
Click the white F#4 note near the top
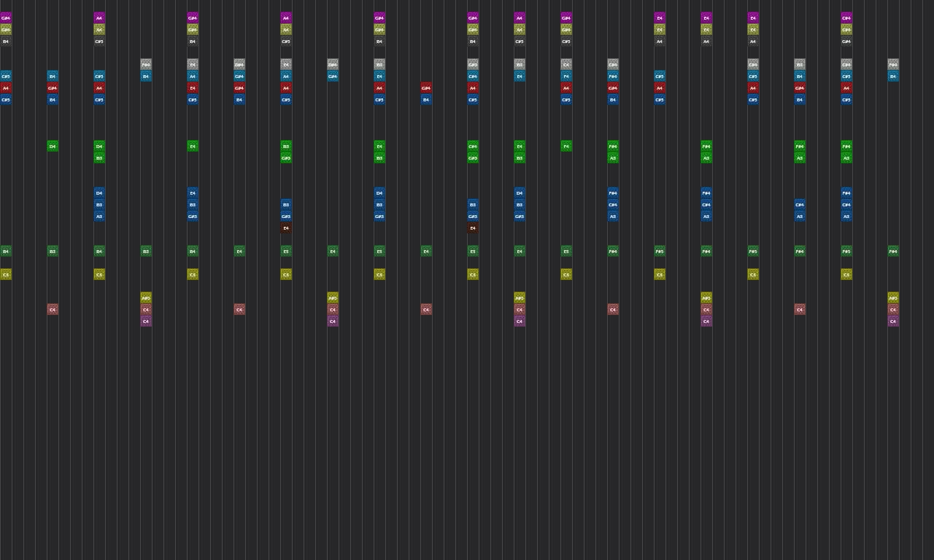146,64
